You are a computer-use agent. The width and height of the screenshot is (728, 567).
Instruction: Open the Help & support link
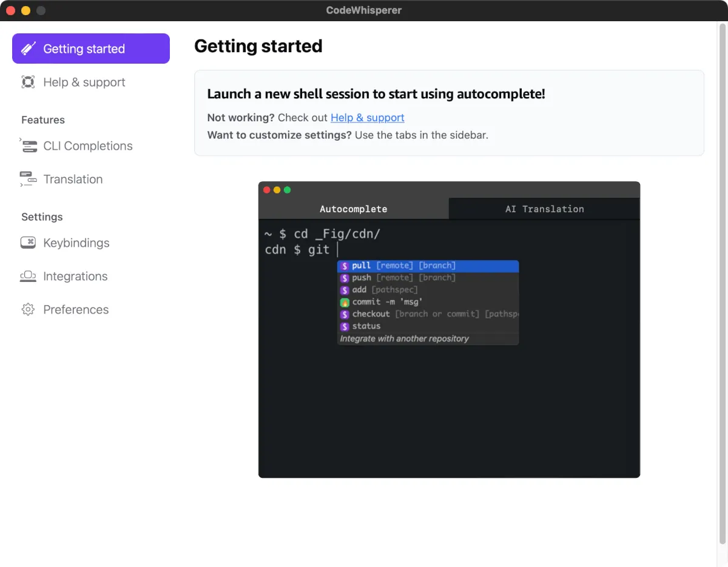pyautogui.click(x=367, y=118)
